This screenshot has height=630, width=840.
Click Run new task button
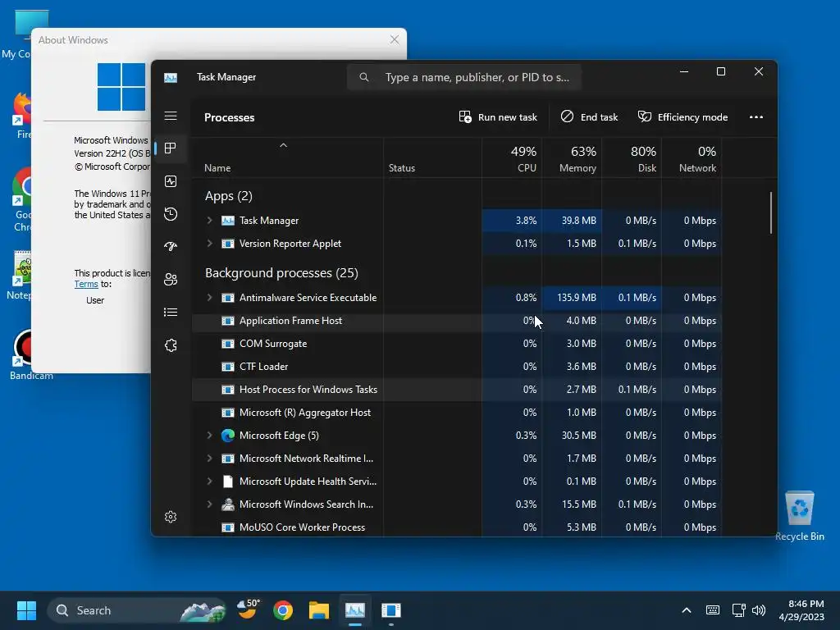click(498, 116)
